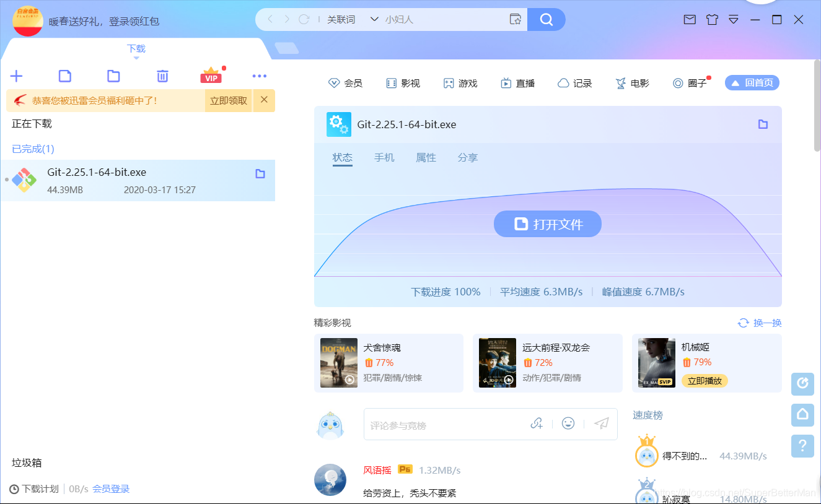Select the 分享 tab
This screenshot has width=821, height=504.
click(x=468, y=158)
